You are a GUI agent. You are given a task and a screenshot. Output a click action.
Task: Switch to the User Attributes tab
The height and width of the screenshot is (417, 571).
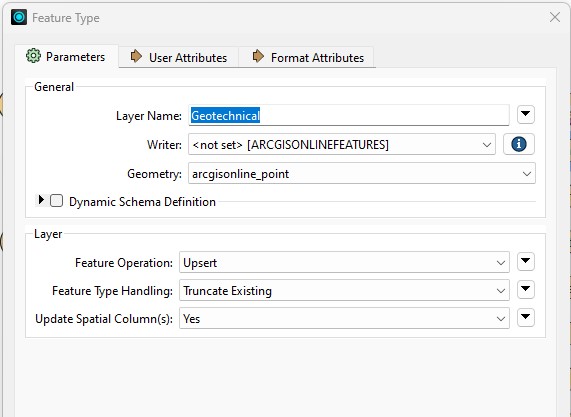pyautogui.click(x=178, y=57)
